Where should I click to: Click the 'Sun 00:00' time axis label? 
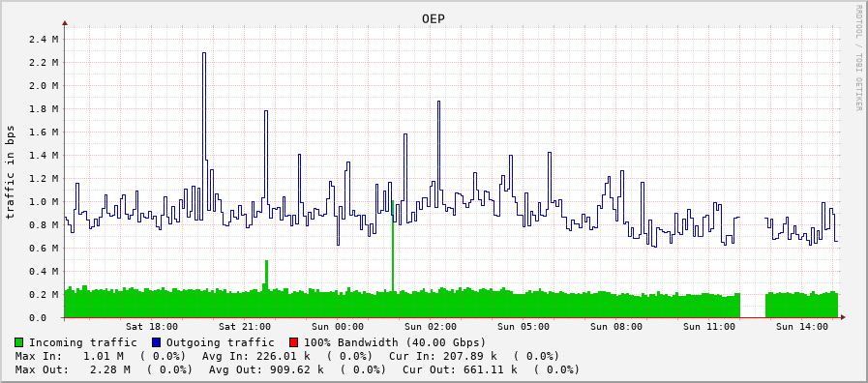pyautogui.click(x=338, y=327)
